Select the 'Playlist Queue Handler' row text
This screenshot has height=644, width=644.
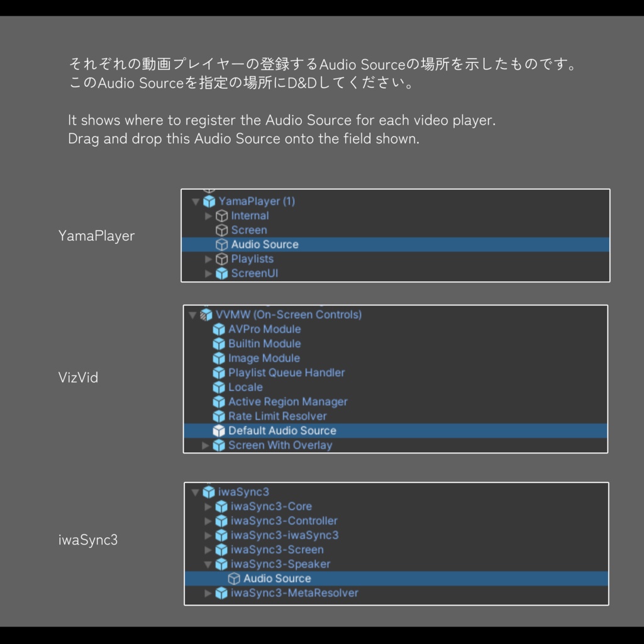click(x=287, y=372)
